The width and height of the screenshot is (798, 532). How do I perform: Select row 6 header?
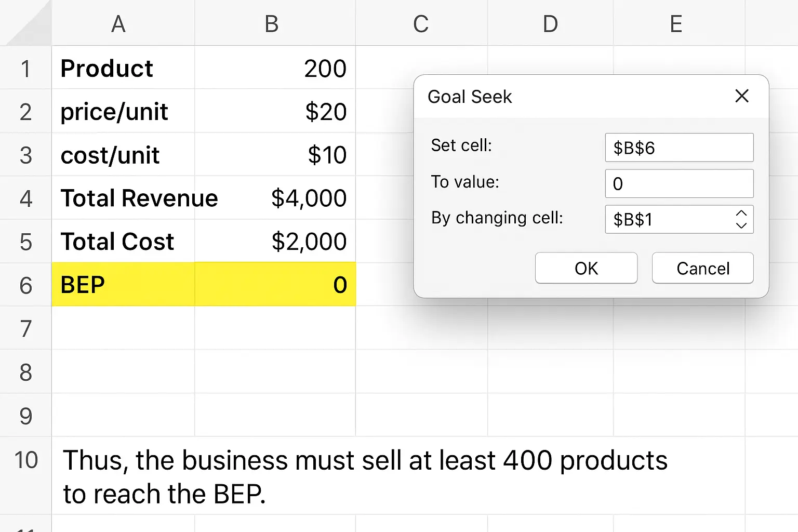click(x=25, y=285)
